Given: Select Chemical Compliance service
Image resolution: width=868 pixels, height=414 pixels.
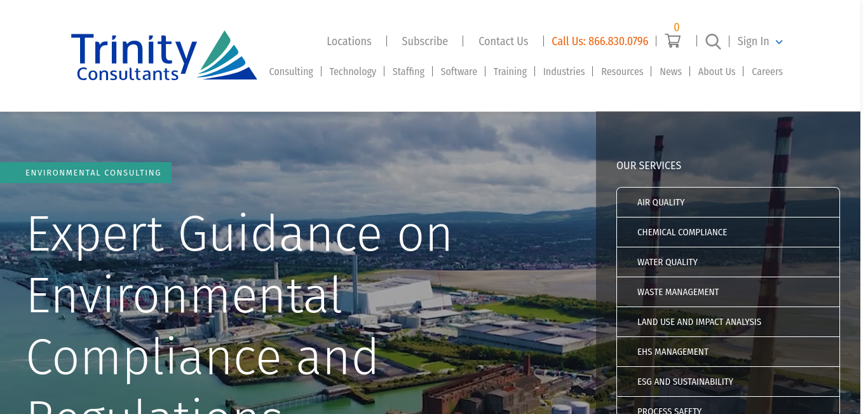Looking at the screenshot, I should tap(728, 232).
